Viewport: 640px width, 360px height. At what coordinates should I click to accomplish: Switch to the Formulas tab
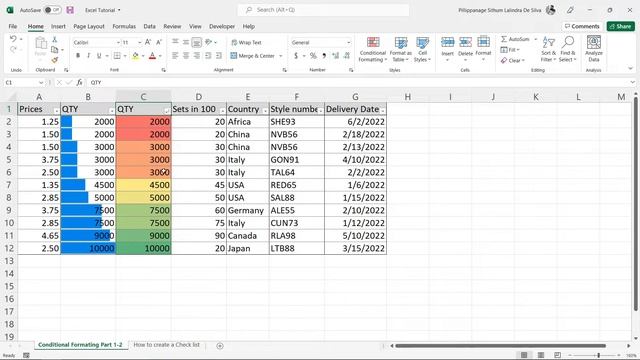124,26
